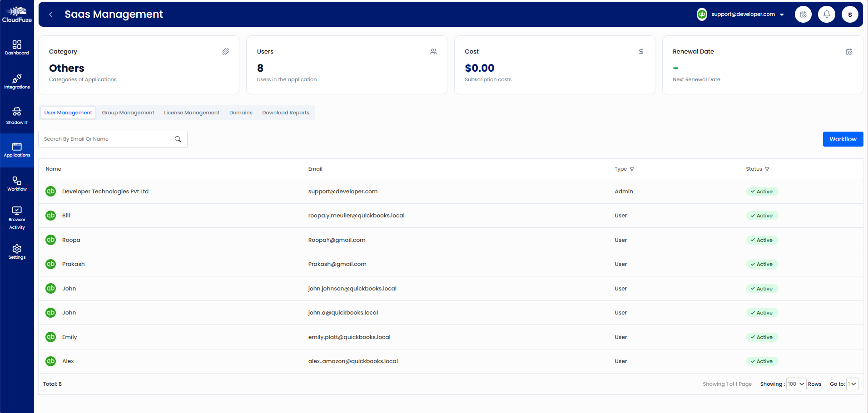The width and height of the screenshot is (868, 413).
Task: Open Settings from the sidebar
Action: tap(17, 251)
